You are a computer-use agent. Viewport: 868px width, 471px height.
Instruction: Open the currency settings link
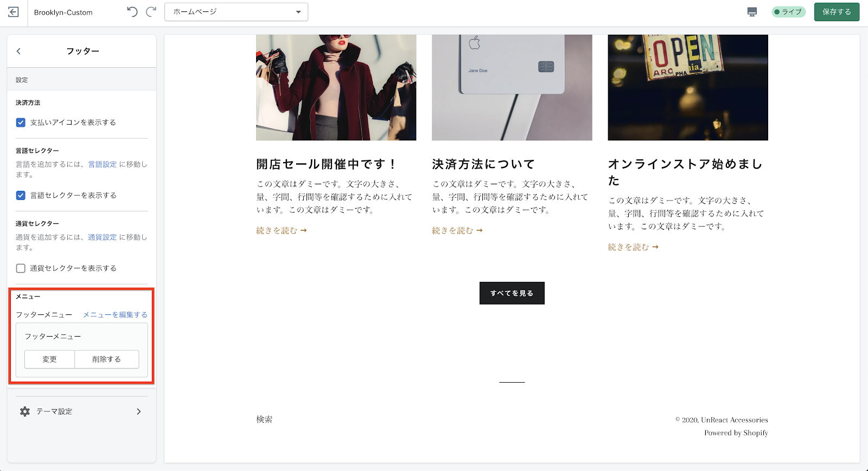(102, 237)
